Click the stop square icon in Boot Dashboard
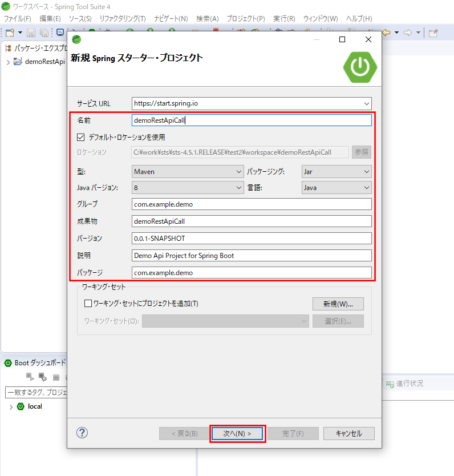 (x=56, y=377)
